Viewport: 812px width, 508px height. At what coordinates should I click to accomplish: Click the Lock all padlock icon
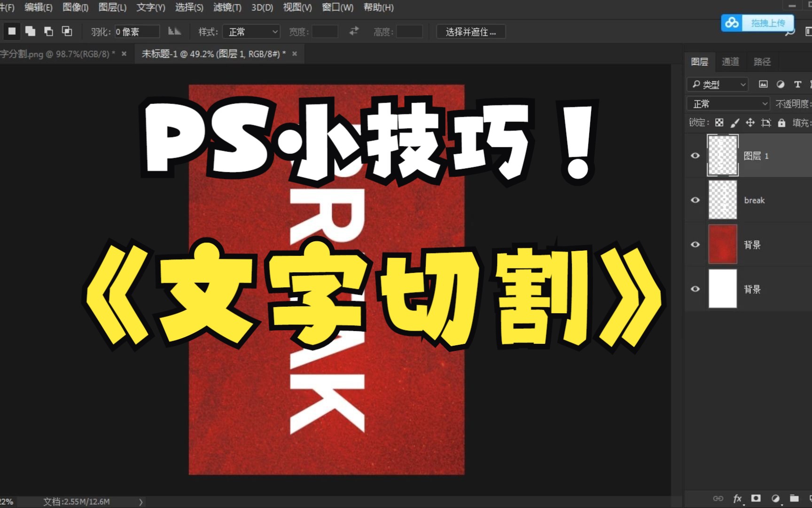click(782, 122)
